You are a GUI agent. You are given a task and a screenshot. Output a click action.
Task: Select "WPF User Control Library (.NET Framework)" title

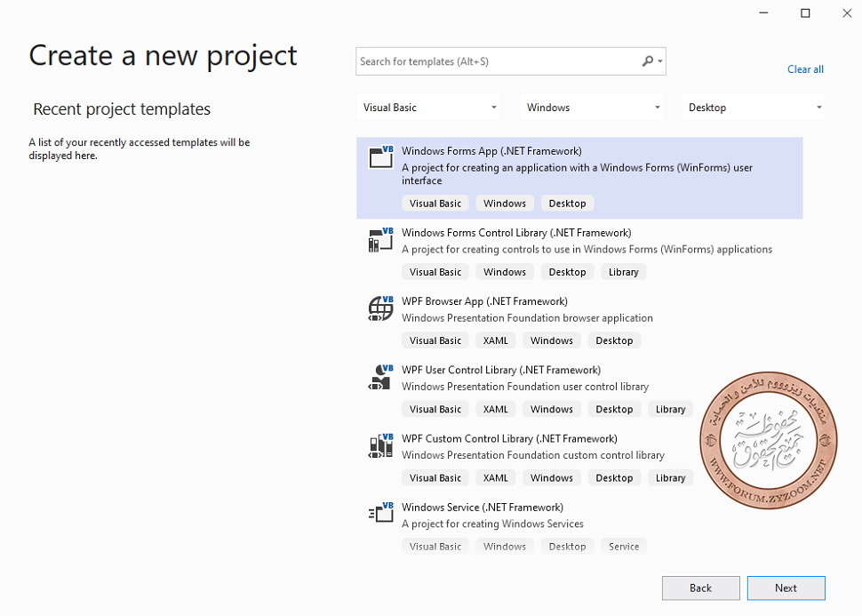point(501,370)
